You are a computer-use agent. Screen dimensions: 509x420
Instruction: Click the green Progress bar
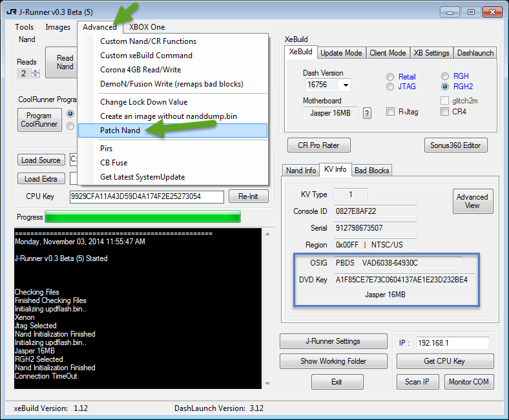(143, 216)
